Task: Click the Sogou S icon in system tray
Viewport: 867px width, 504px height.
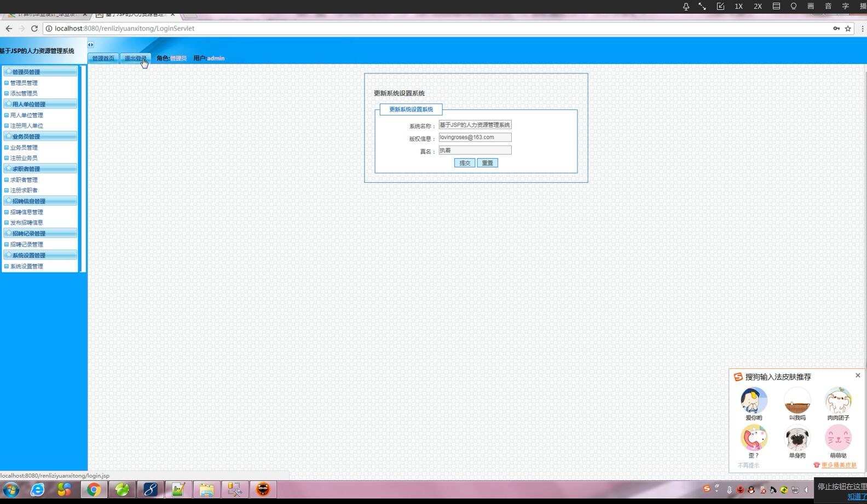Action: click(707, 489)
